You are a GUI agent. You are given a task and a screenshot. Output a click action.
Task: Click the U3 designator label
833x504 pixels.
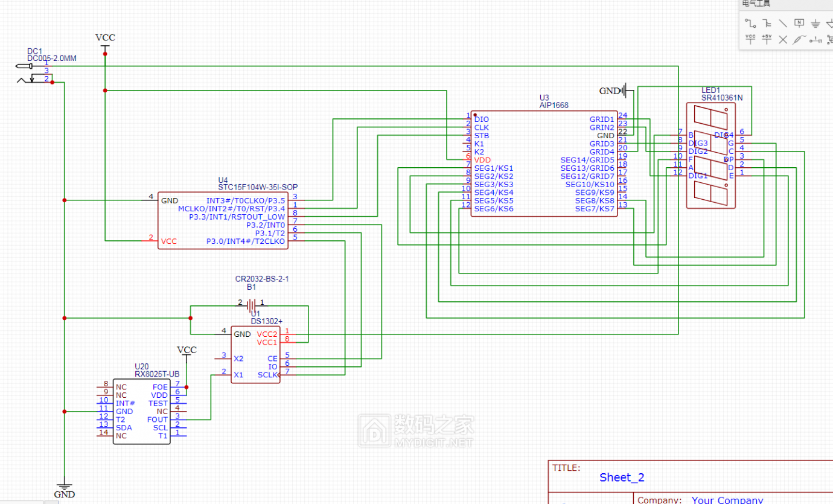click(544, 97)
